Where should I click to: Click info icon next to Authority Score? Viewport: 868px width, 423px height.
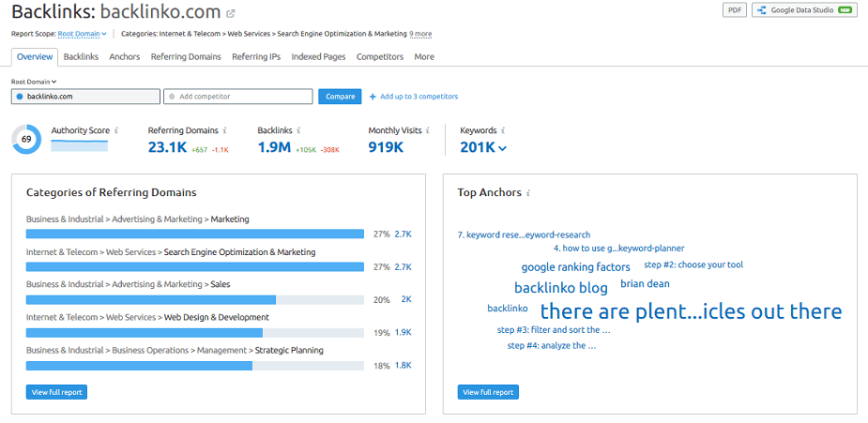(x=115, y=131)
